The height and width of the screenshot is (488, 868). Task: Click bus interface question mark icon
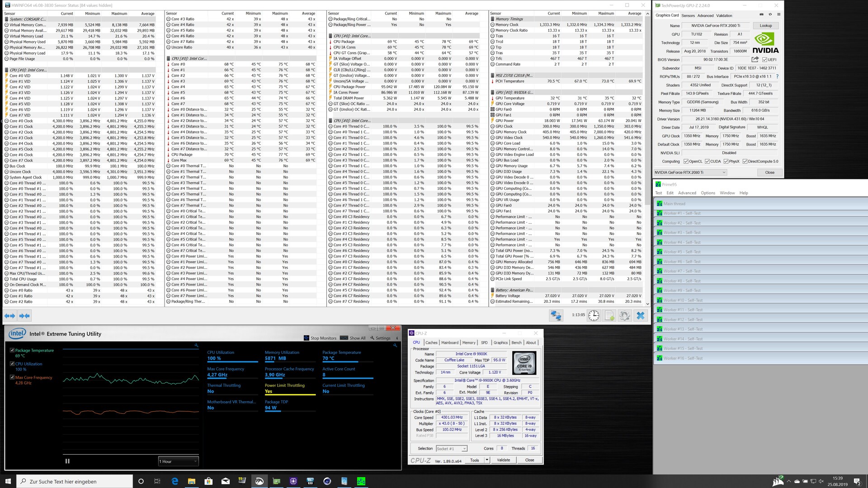[x=777, y=76]
